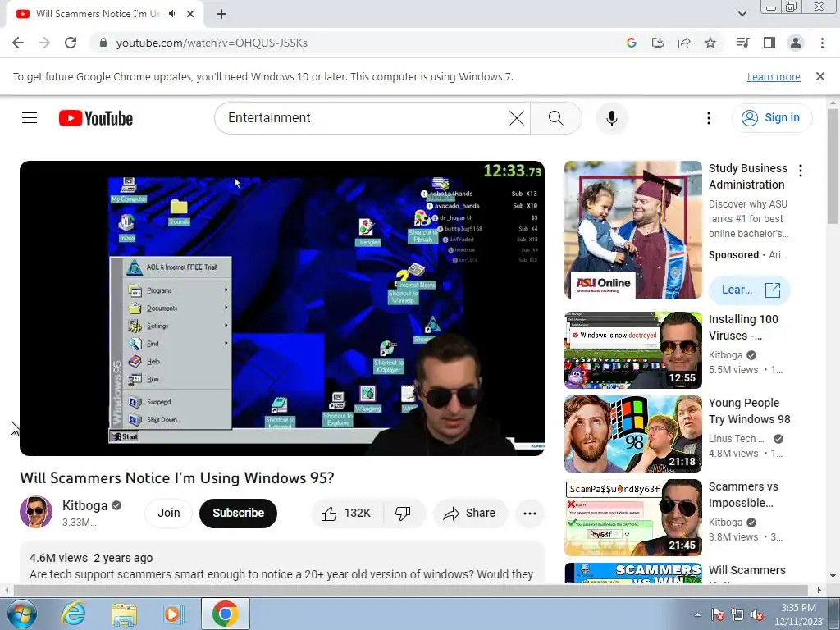Open Kitboga channel avatar
Screen dimensions: 840x630
pyautogui.click(x=36, y=512)
